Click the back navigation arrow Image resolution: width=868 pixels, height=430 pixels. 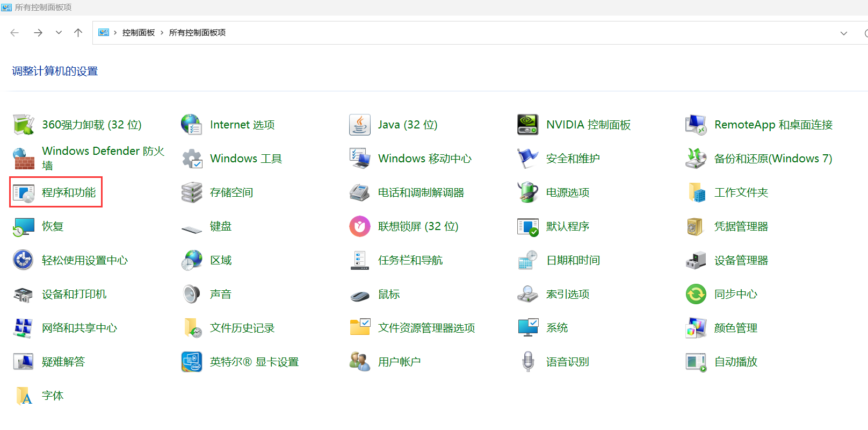[15, 33]
